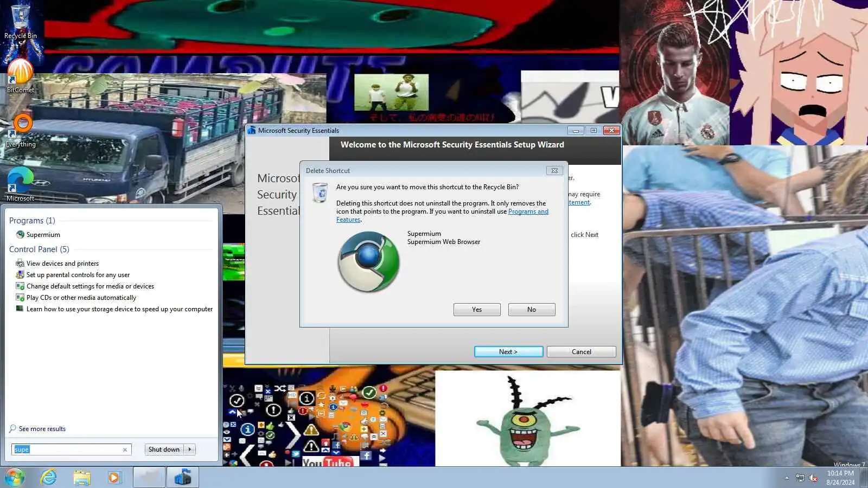Minimize the Microsoft Security Essentials window
Screen dimensions: 868x488
click(576, 130)
